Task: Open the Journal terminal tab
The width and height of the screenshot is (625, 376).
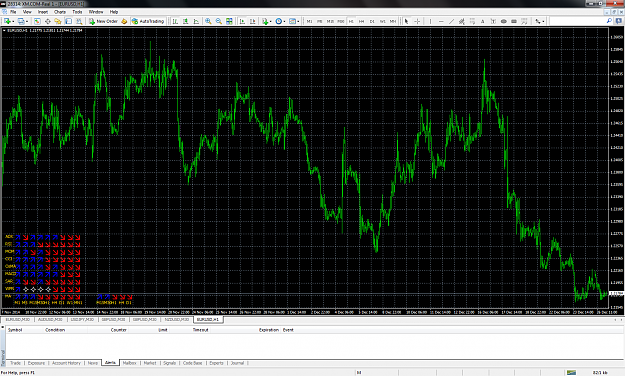Action: click(237, 363)
